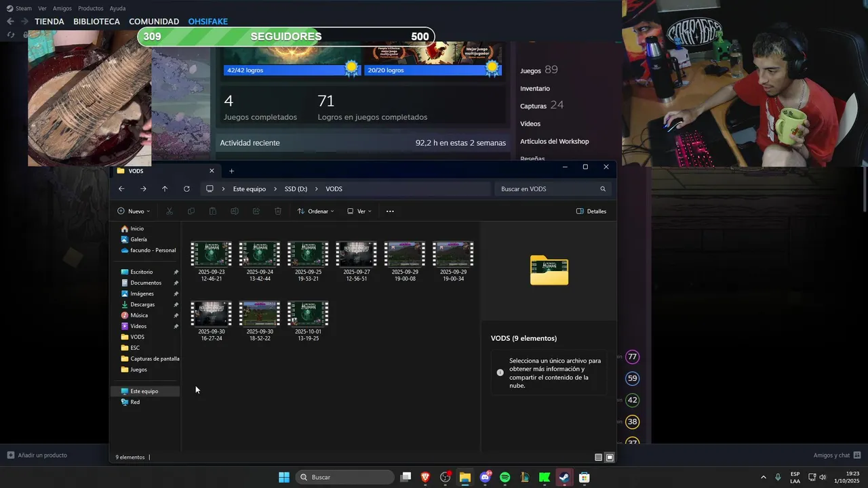Switch to Steam BIBLIOTECA tab
The image size is (868, 488).
(96, 22)
